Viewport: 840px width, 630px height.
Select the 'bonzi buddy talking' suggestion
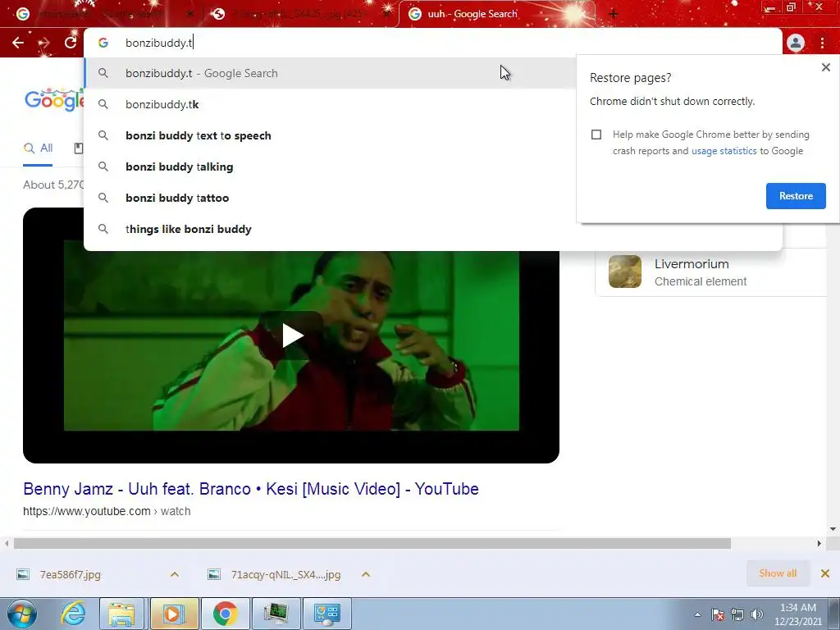coord(330,167)
